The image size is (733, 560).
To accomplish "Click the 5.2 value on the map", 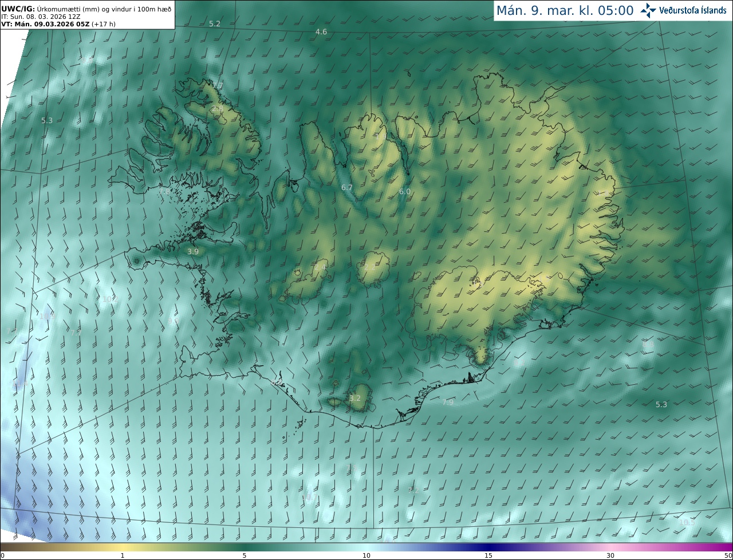I will tap(215, 23).
